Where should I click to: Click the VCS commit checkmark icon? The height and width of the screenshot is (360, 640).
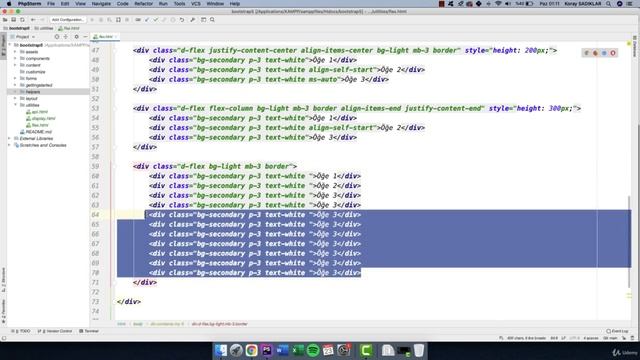(156, 20)
